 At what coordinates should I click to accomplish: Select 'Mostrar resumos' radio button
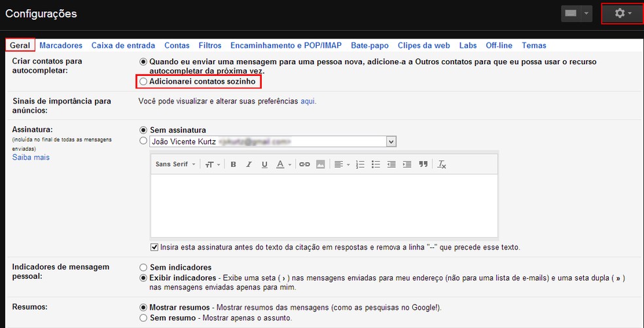coord(143,308)
